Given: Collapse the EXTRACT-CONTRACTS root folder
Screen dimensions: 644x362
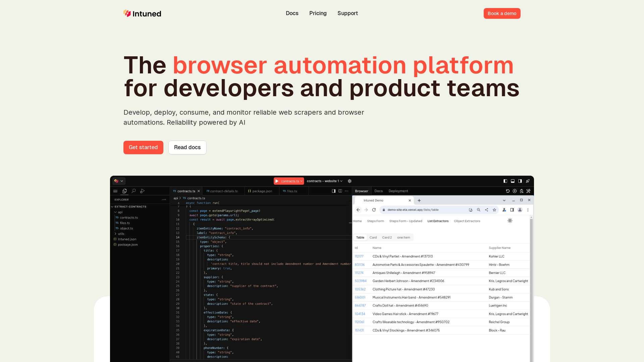Looking at the screenshot, I should click(x=129, y=207).
